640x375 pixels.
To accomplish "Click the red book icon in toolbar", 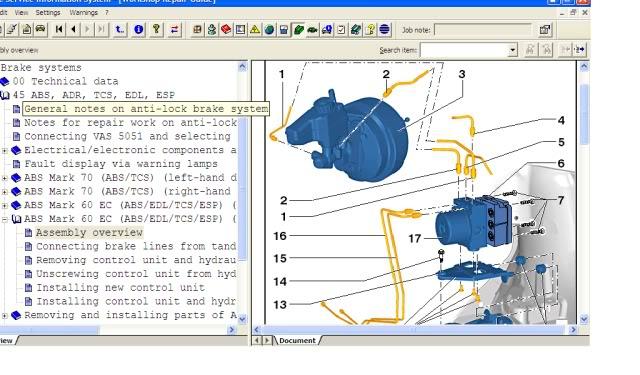I will tap(226, 30).
